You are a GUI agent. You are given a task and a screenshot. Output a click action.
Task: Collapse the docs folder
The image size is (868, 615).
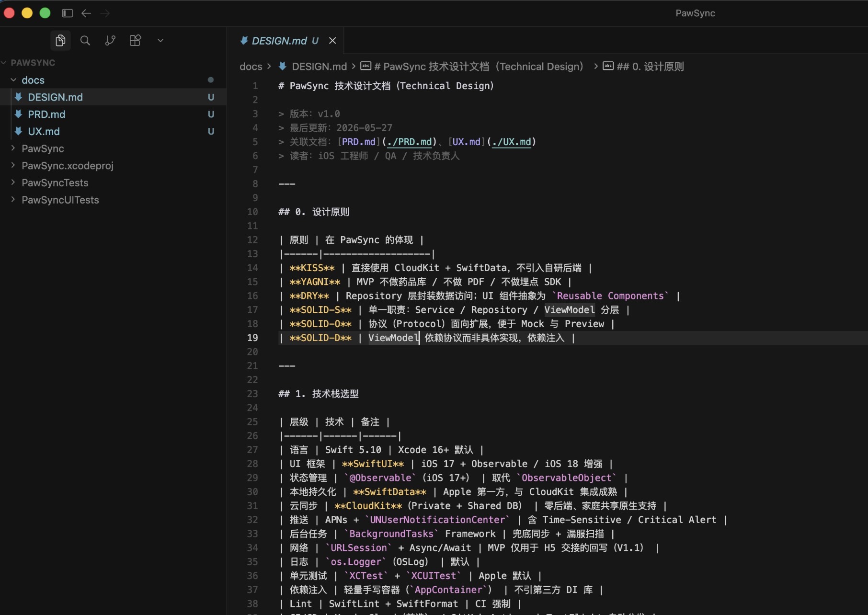(13, 80)
